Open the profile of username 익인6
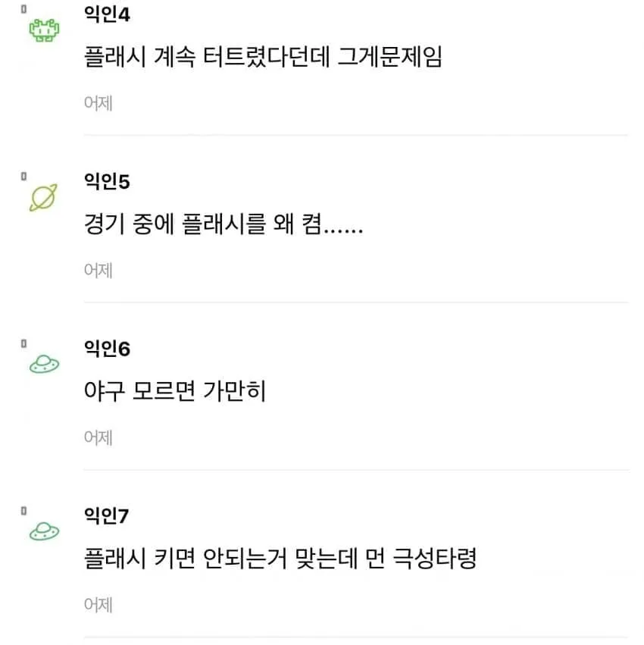Viewport: 644px width, 645px height. [x=107, y=349]
